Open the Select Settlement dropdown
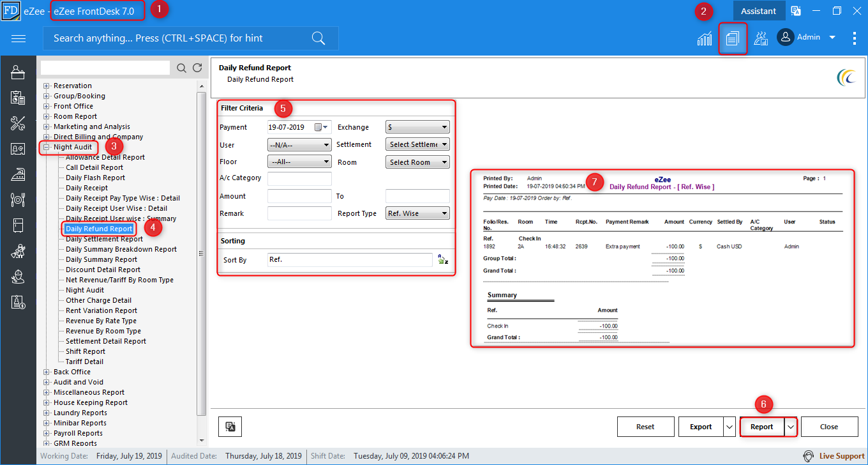Image resolution: width=868 pixels, height=465 pixels. coord(417,144)
